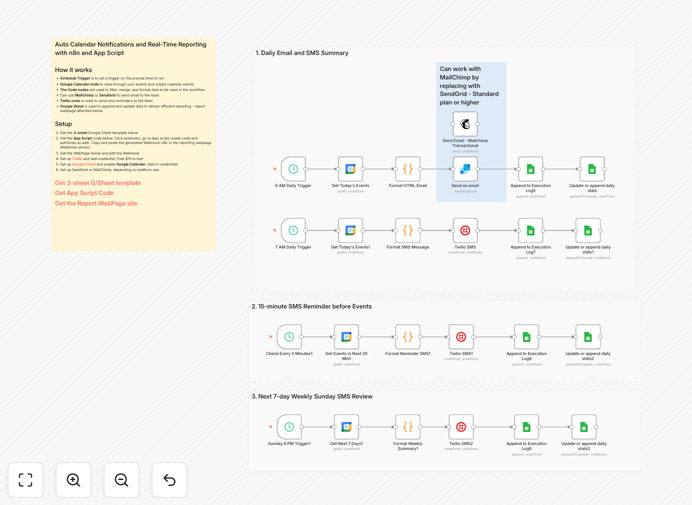Open the Update or append daily stats3 node
Image resolution: width=692 pixels, height=505 pixels.
(x=584, y=427)
